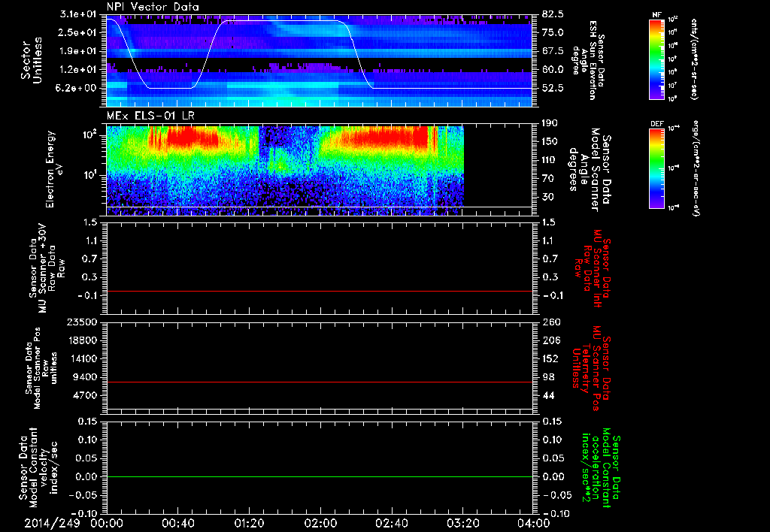
Task: Click the red 'MU Scanner Inh Raw Data' axis title
Action: [x=593, y=268]
